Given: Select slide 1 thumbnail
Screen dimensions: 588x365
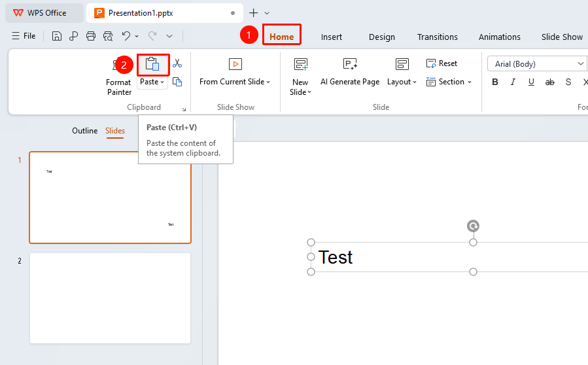Looking at the screenshot, I should coord(111,198).
